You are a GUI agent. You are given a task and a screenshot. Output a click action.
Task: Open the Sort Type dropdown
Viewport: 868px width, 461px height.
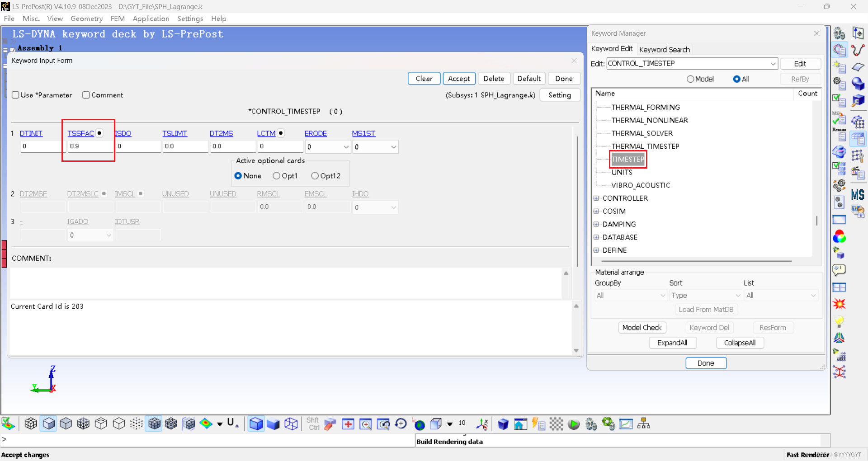[x=706, y=295]
